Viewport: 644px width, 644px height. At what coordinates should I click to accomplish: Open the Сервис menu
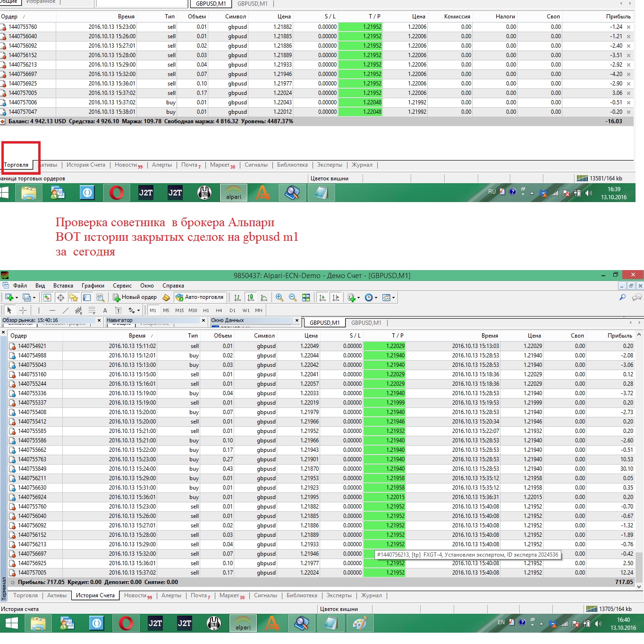(122, 286)
